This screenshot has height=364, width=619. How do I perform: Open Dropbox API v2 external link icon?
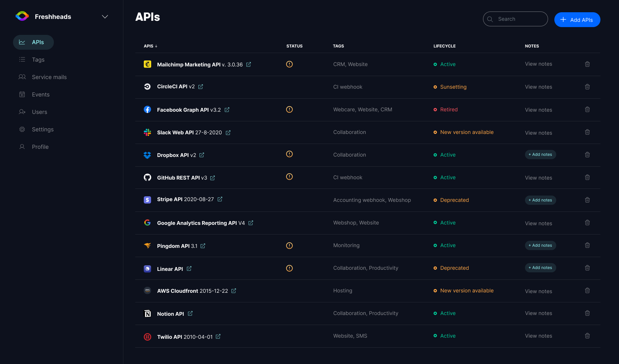pos(202,155)
